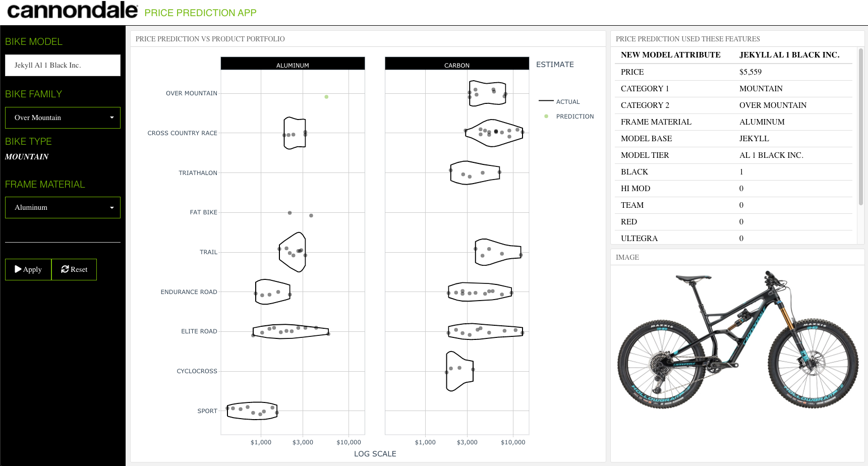Click the dropdown caret on Frame Material

(x=112, y=207)
